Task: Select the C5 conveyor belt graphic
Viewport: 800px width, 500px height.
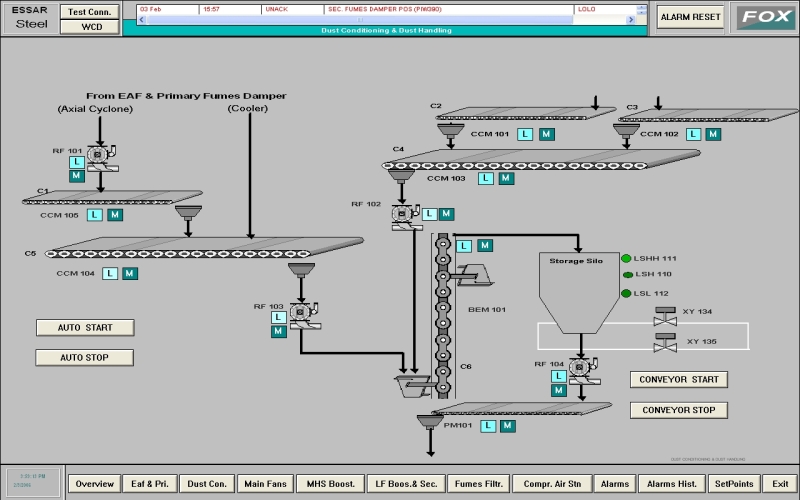Action: [x=204, y=247]
